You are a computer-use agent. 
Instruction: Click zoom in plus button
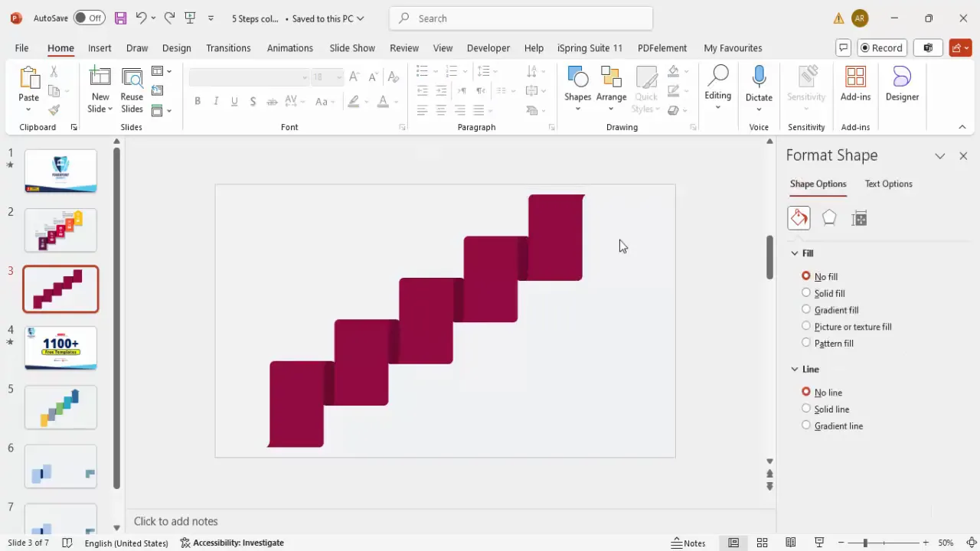coord(926,543)
